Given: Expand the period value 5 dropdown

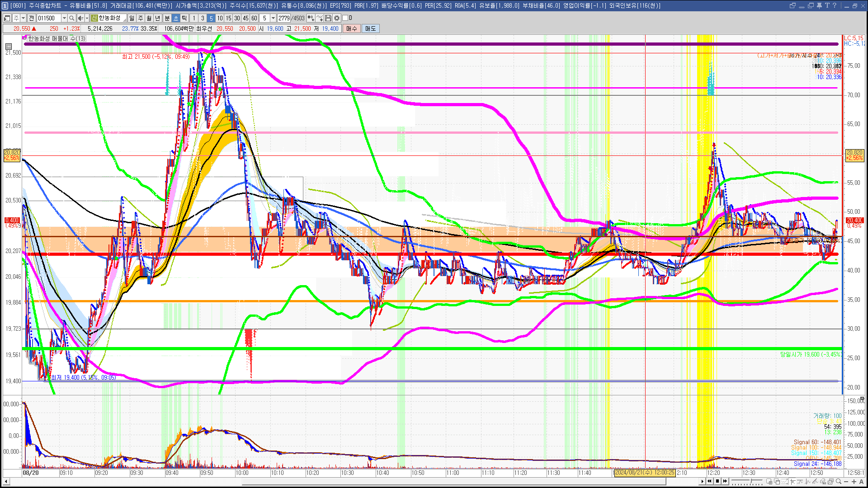Looking at the screenshot, I should tap(273, 18).
